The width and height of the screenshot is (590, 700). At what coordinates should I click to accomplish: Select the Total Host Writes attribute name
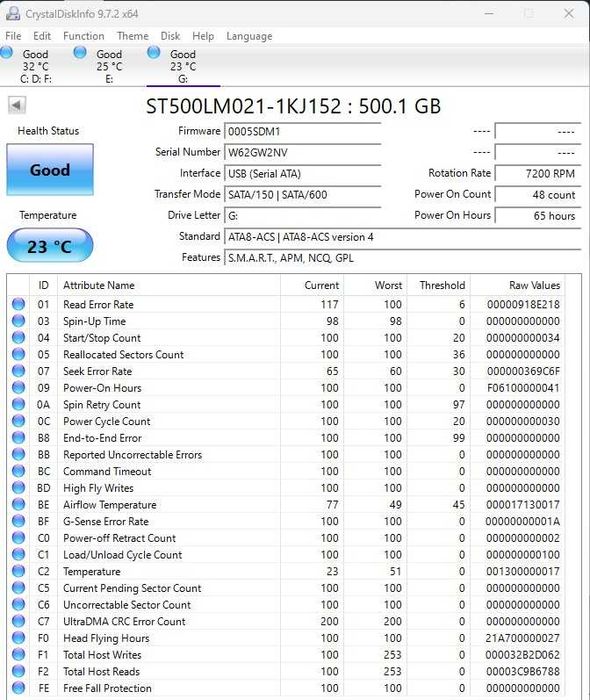click(102, 655)
